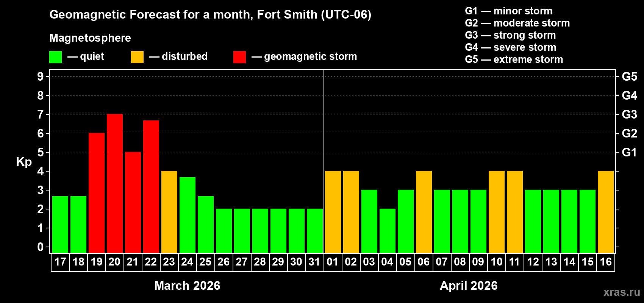Viewport: 644px width, 303px height.
Task: Click 'G3 — strong storm' legend line
Action: coord(510,35)
